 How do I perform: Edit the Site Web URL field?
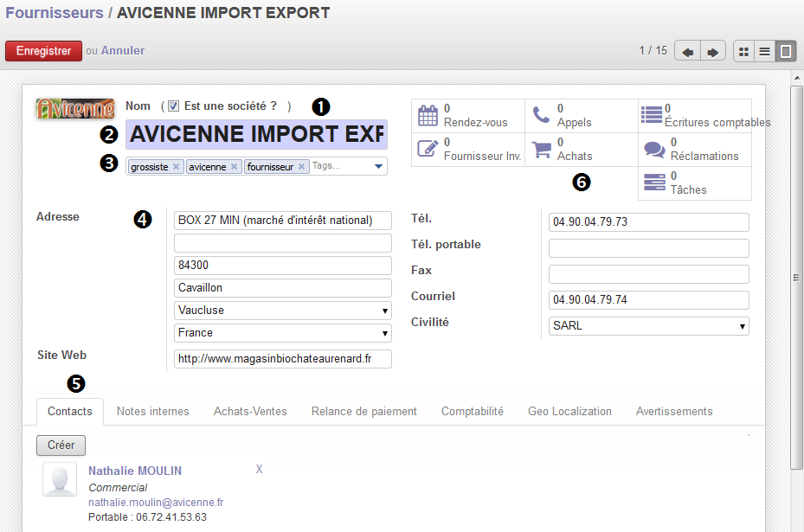tap(283, 359)
